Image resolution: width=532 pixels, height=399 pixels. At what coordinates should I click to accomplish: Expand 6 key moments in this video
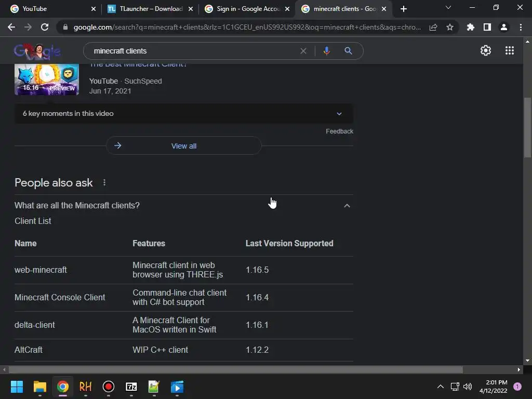(184, 114)
